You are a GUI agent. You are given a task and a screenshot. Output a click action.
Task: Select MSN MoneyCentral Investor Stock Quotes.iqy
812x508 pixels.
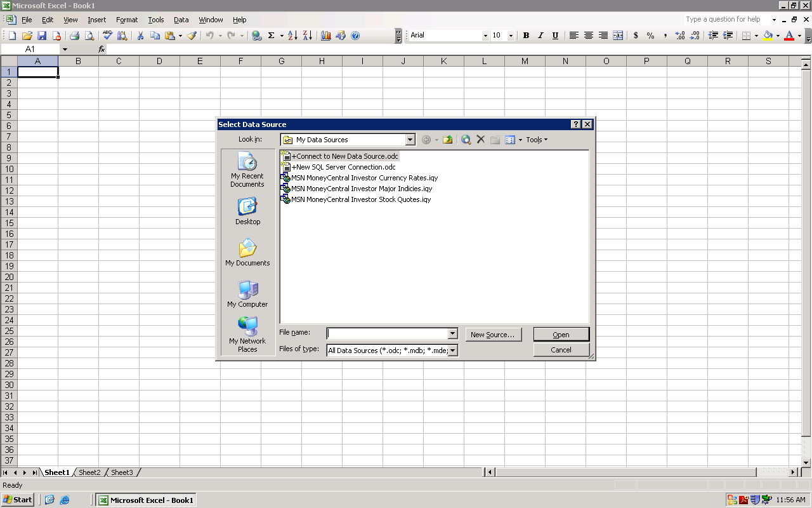point(356,199)
